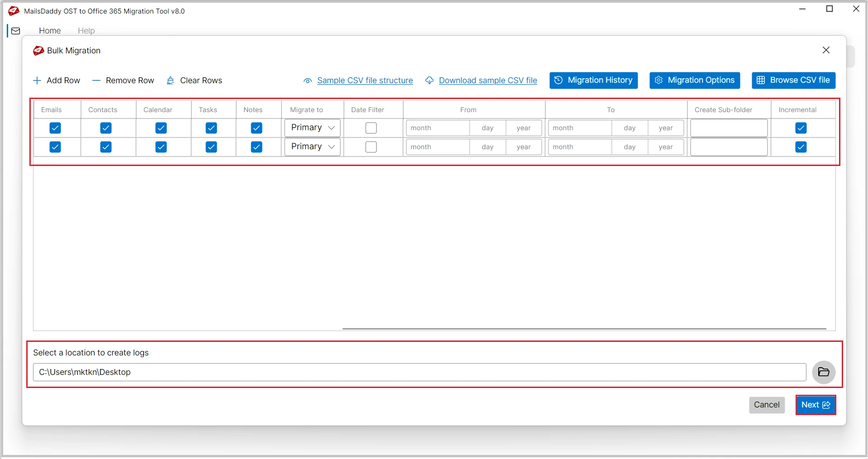Open the Help menu tab
Screen dimensions: 868x459
86,31
